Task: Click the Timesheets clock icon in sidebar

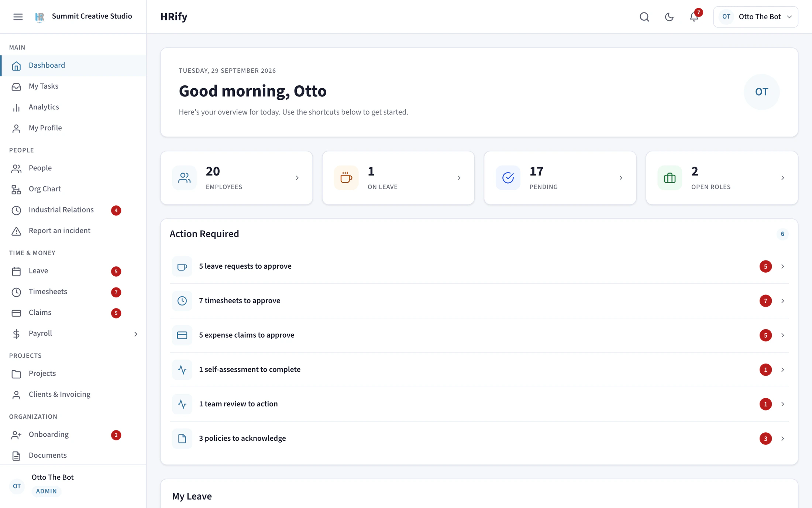Action: pyautogui.click(x=16, y=292)
